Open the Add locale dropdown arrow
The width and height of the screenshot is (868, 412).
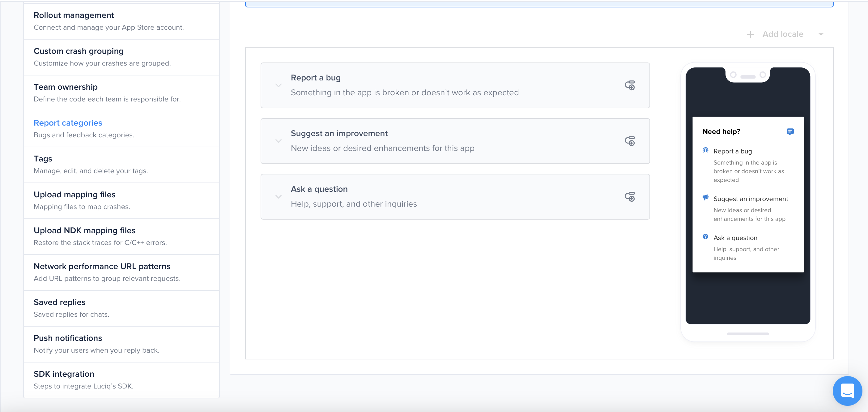tap(821, 34)
